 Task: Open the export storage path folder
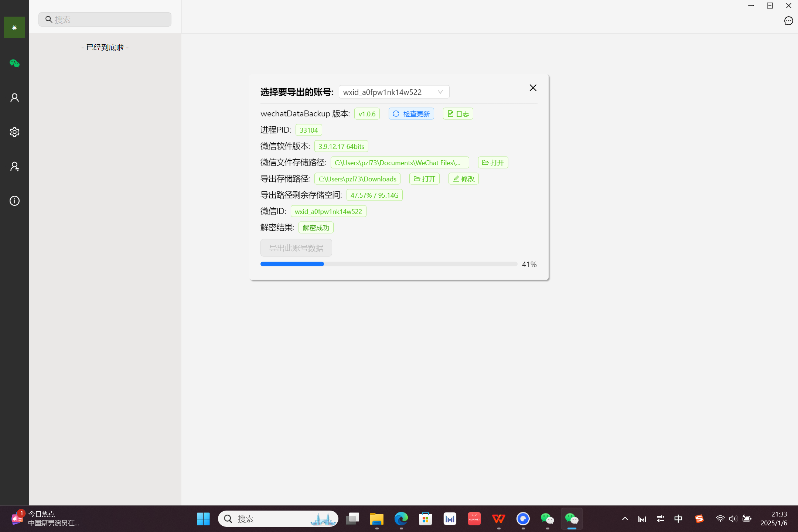424,179
